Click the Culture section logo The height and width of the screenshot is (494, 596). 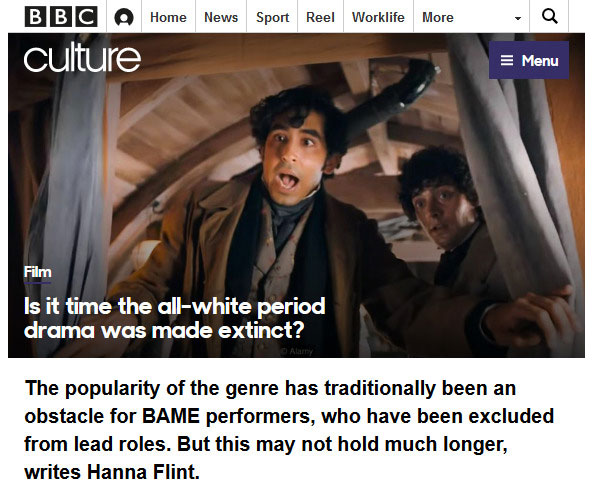pos(82,58)
